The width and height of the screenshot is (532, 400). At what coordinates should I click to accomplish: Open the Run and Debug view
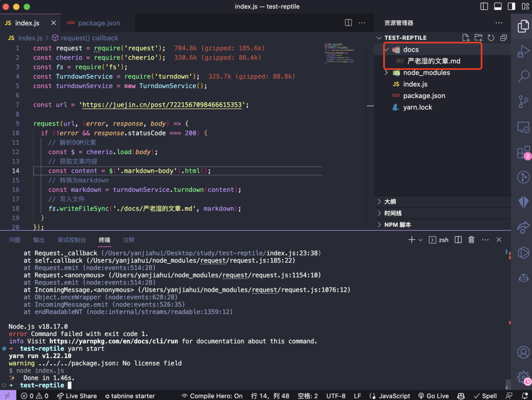tap(523, 52)
